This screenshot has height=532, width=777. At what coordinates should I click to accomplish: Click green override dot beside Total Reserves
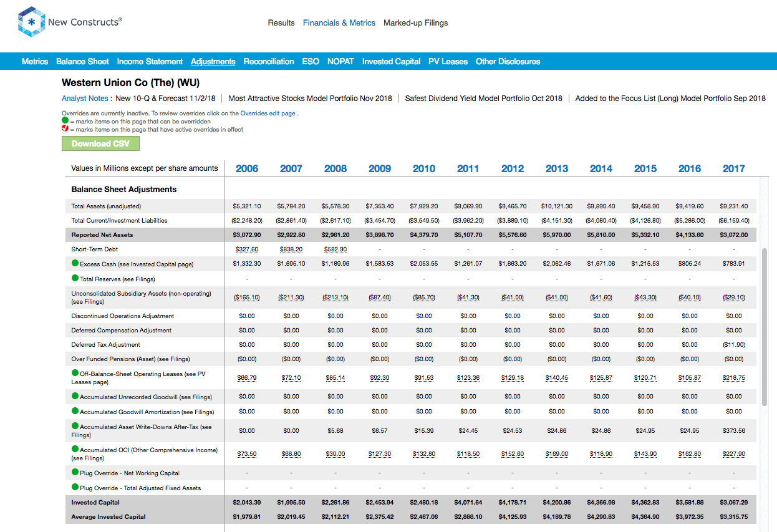click(75, 278)
